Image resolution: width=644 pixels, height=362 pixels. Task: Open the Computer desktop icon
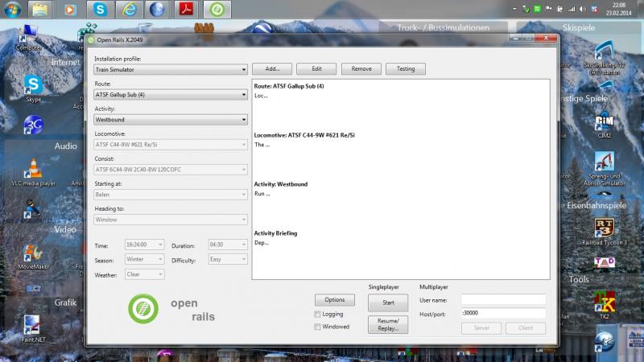coord(28,38)
